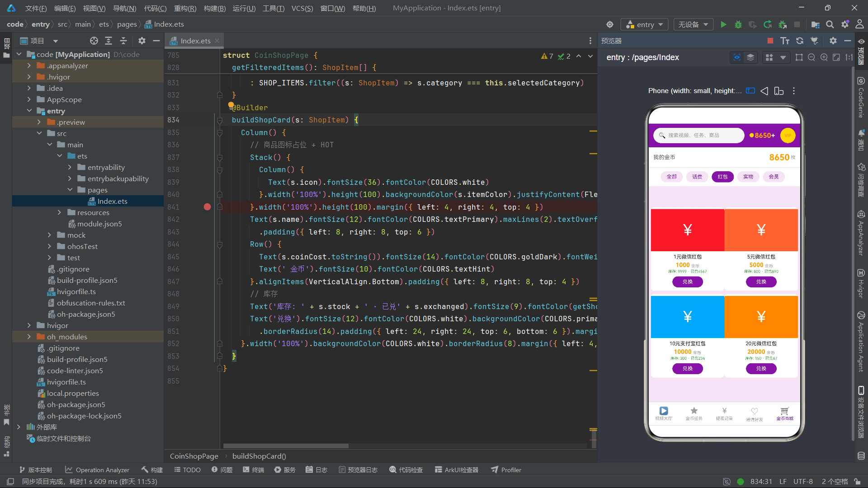Click 兑换 button under 20元微信红包
The height and width of the screenshot is (488, 868).
(x=761, y=368)
